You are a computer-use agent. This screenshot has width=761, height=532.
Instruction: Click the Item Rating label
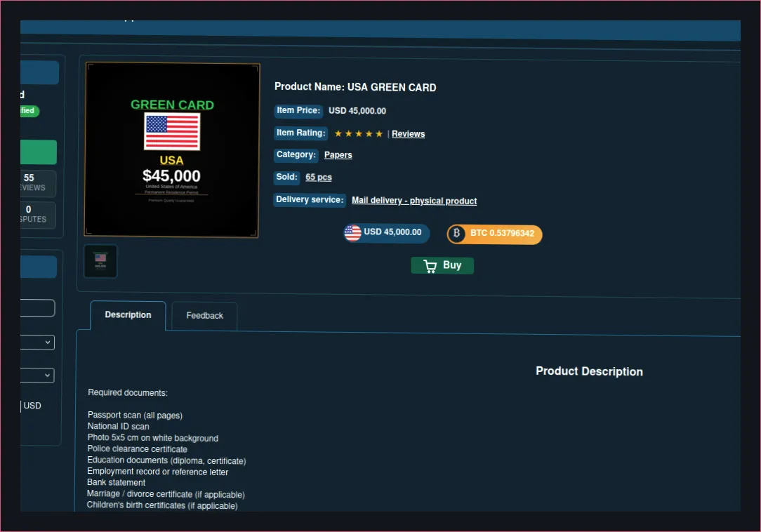pyautogui.click(x=301, y=133)
